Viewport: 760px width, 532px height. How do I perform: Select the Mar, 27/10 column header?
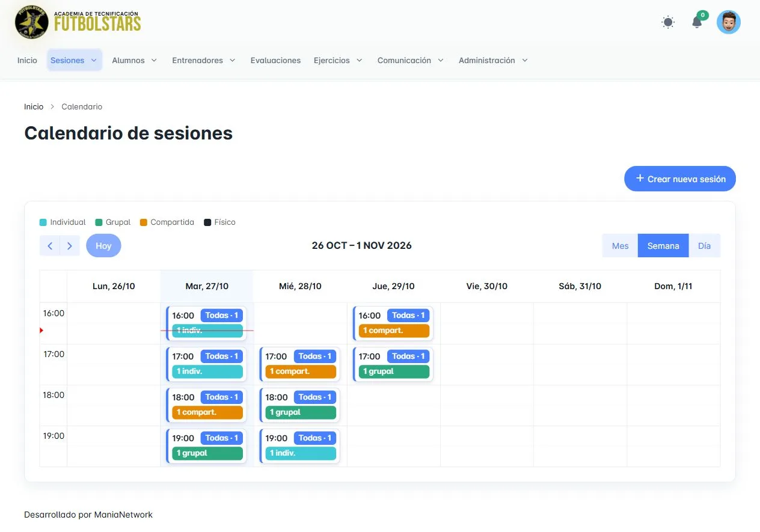[x=207, y=286]
